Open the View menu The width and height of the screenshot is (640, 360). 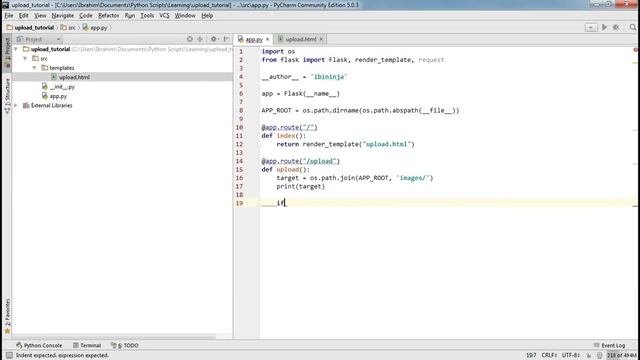(40, 16)
